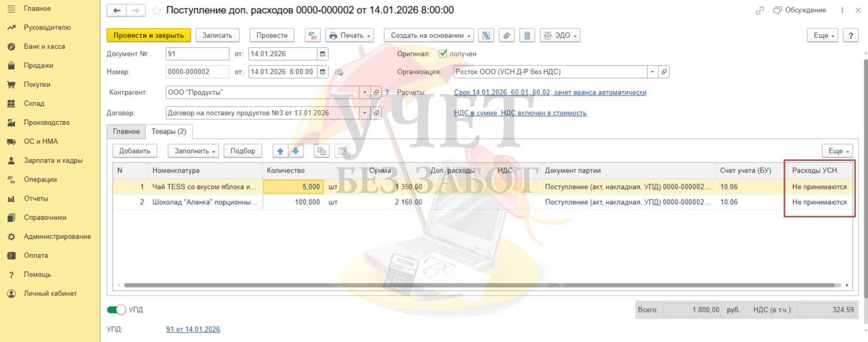Copy document link icon
Viewport: 868px width, 342px height.
[759, 10]
